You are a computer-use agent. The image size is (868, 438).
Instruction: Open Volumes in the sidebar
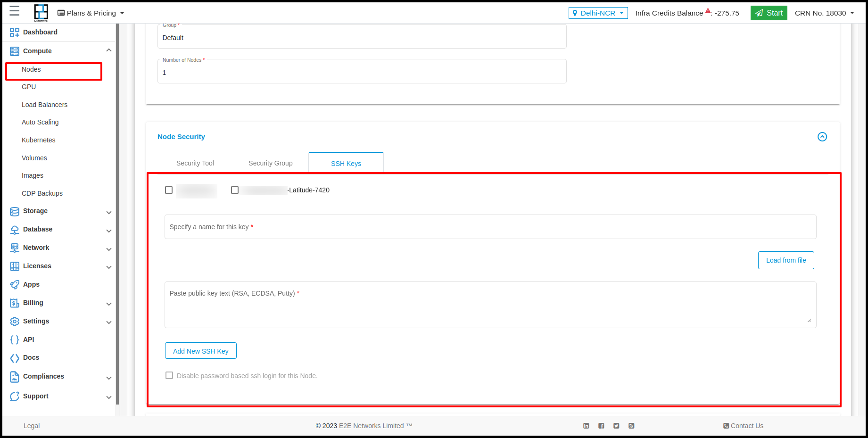coord(34,158)
